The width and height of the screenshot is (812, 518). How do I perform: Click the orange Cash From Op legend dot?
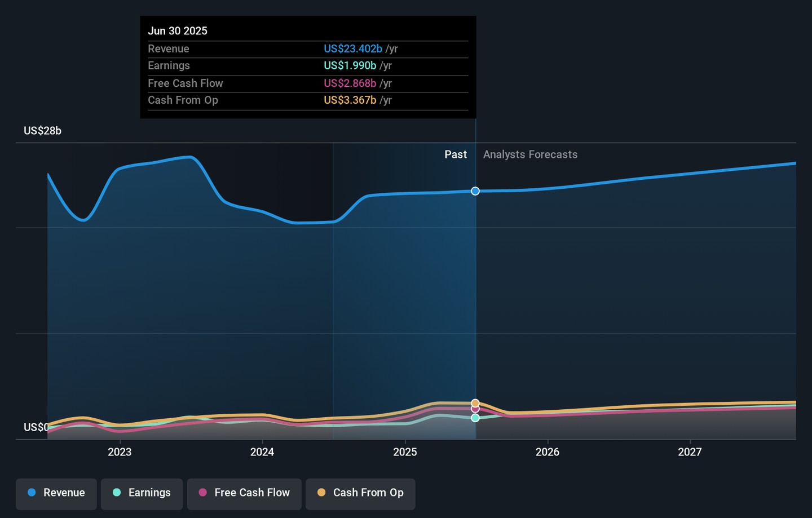coord(321,493)
